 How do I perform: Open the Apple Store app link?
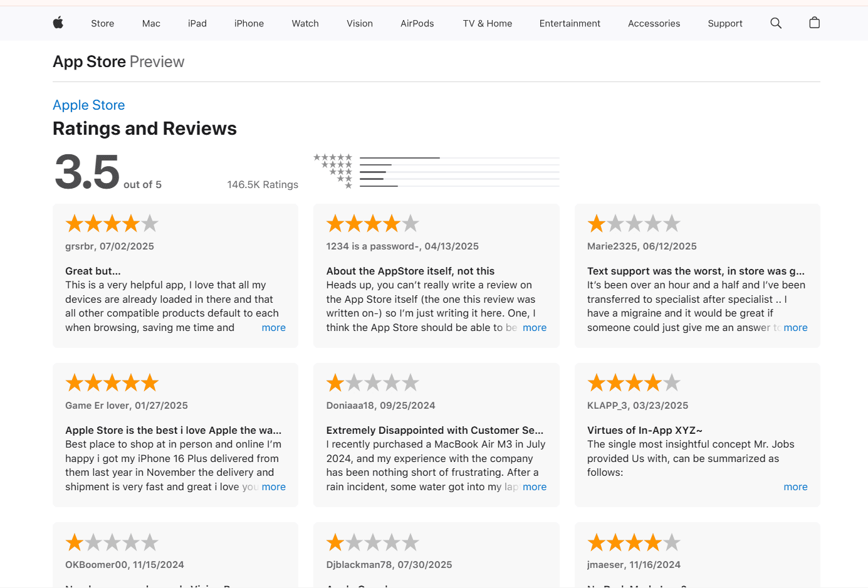89,105
